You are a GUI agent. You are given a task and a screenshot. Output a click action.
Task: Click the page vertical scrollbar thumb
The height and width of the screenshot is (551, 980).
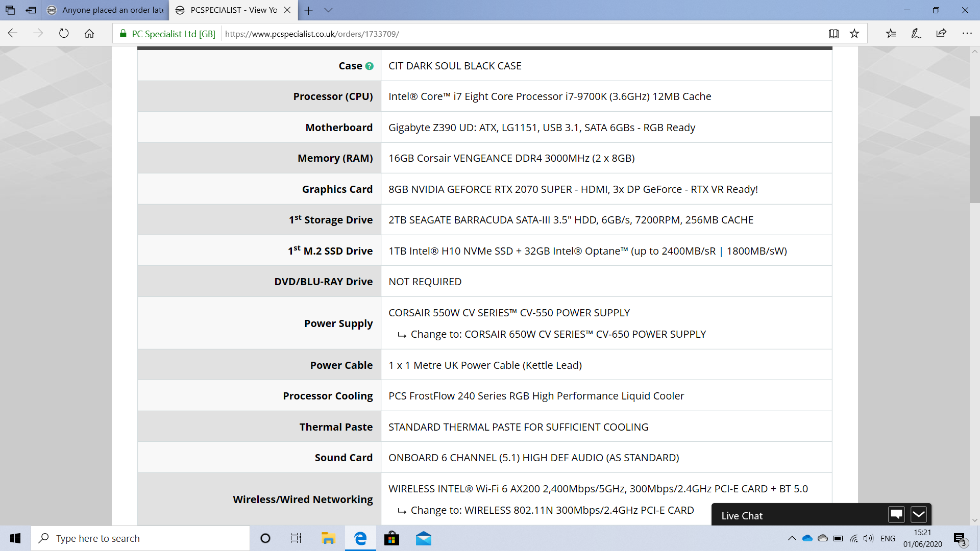974,160
